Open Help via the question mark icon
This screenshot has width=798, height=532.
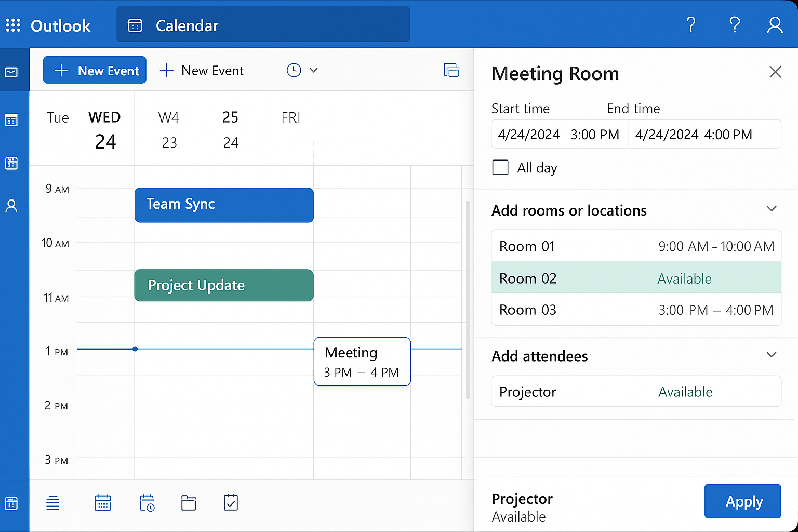tap(691, 24)
